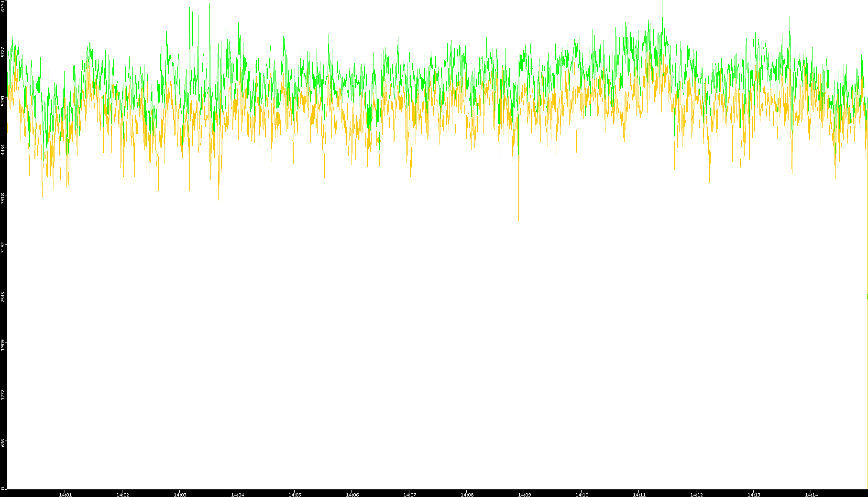Screen dimensions: 868x497
Task: Click the 6364 maximum value axis label
Action: [3, 6]
